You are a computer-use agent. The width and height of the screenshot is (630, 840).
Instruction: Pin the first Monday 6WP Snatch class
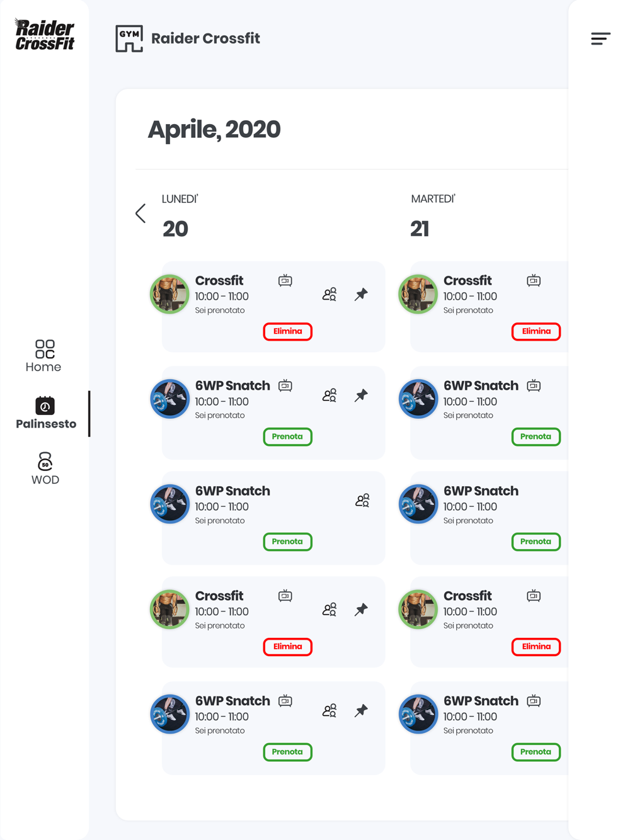361,395
